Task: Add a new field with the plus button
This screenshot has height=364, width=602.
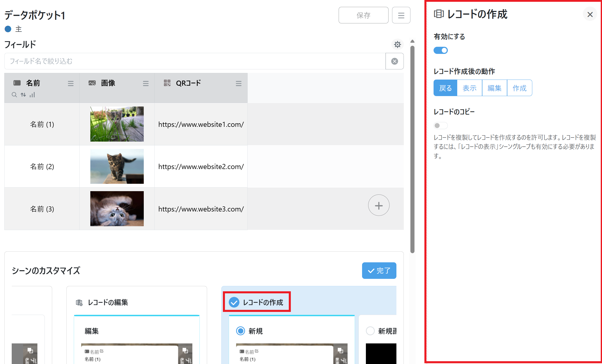Action: pos(379,205)
